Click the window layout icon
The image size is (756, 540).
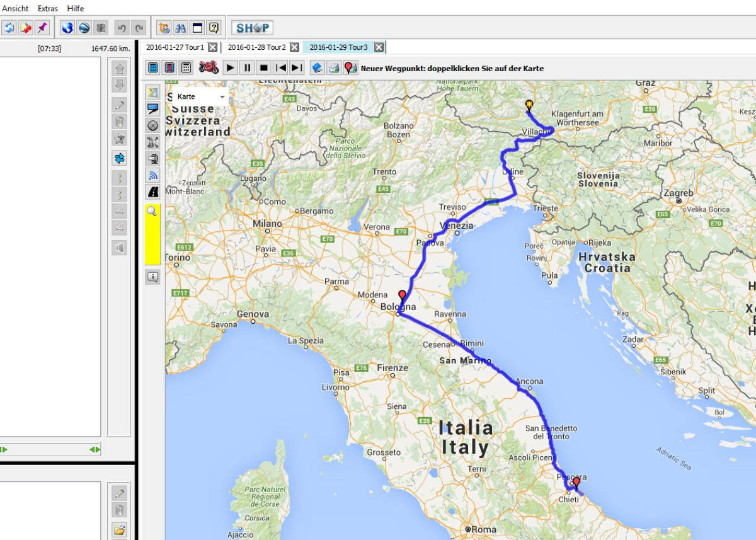pyautogui.click(x=197, y=28)
